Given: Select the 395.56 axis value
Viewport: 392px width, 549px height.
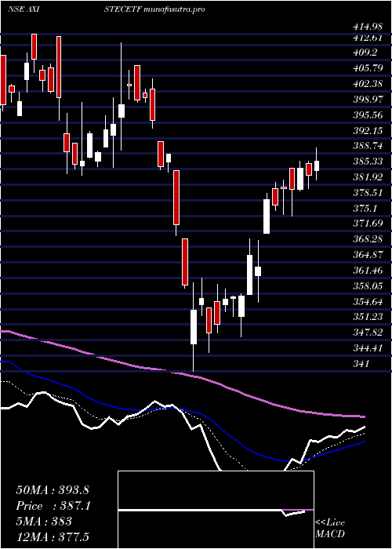Looking at the screenshot, I should coord(368,115).
